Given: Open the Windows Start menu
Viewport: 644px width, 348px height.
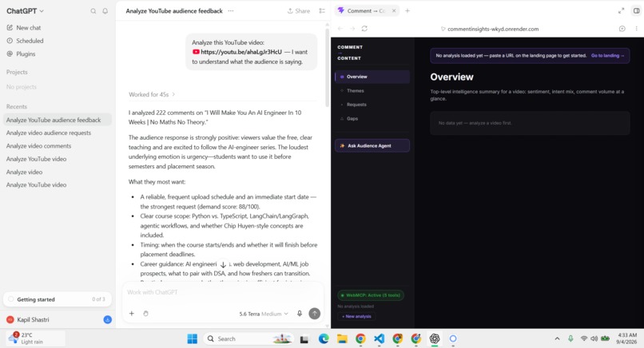Looking at the screenshot, I should point(193,338).
